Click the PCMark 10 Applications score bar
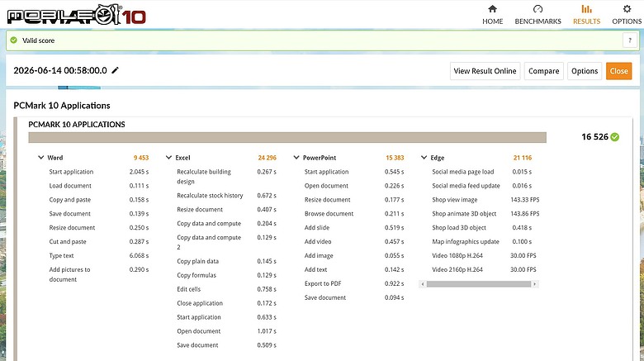644x361 pixels. 287,137
